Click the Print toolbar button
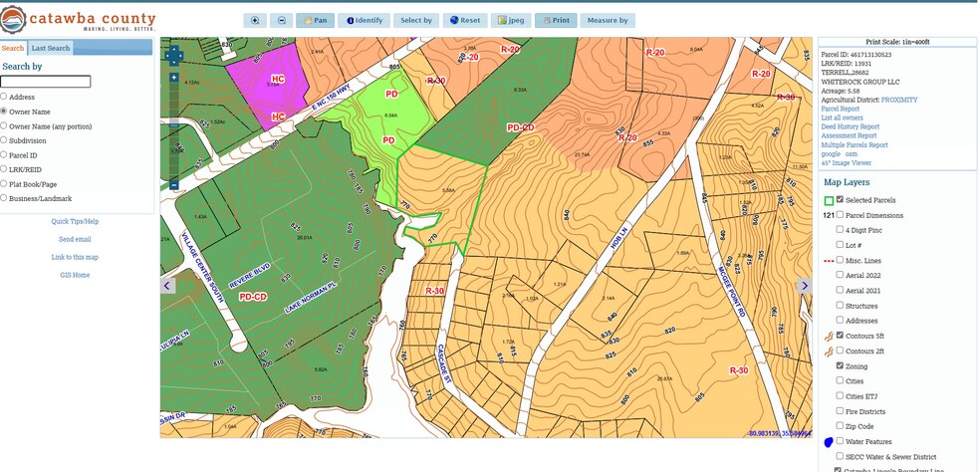Screen dimensions: 980x472 (555, 20)
